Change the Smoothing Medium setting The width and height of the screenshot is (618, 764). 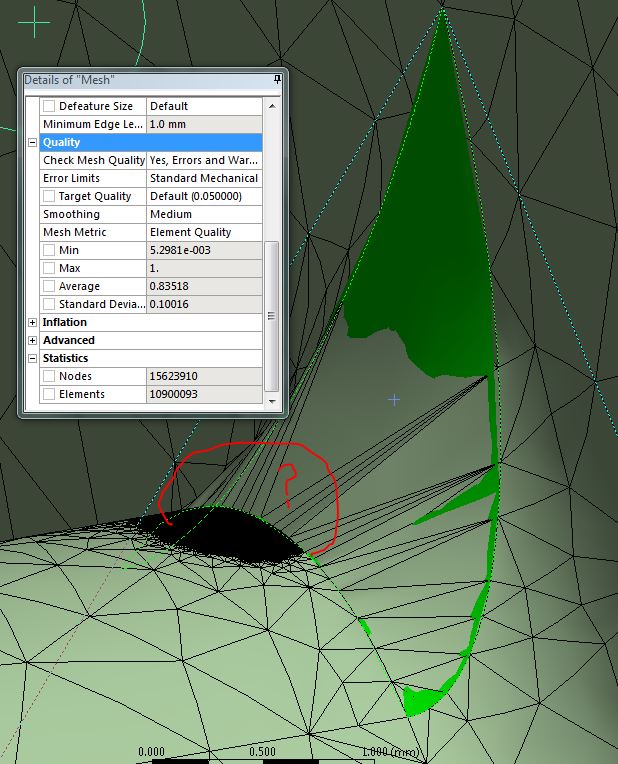point(204,214)
